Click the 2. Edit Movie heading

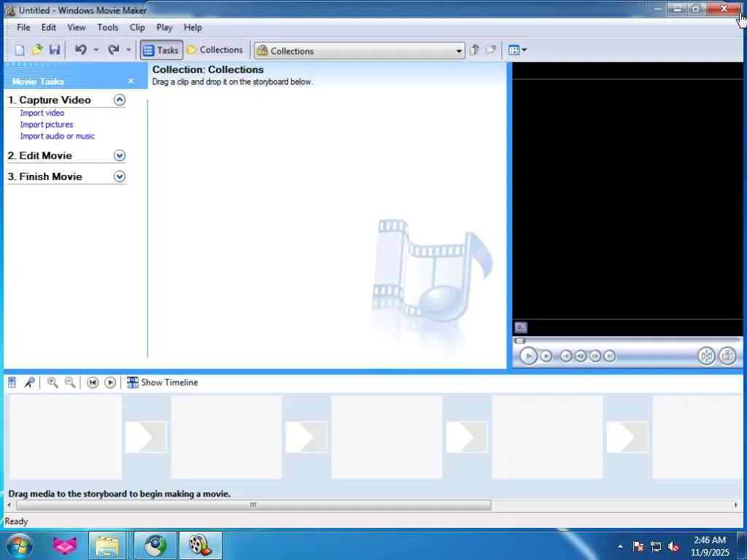point(40,156)
